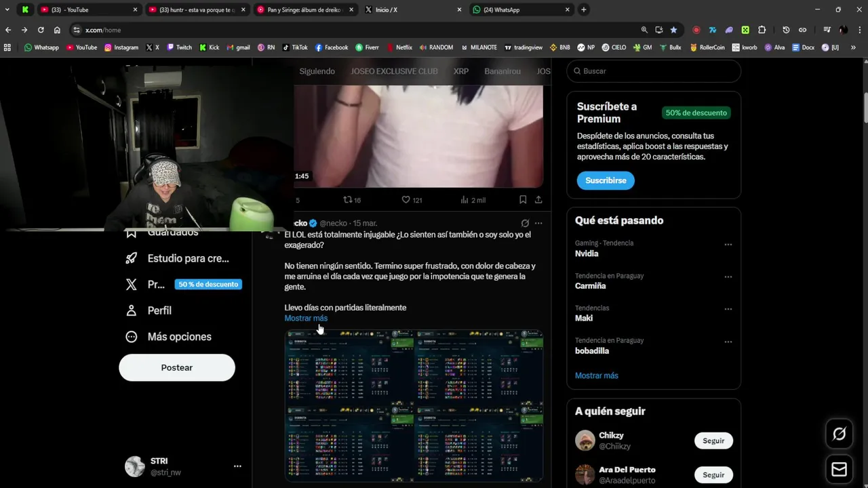Open the extensions puzzle icon
Image resolution: width=868 pixels, height=488 pixels.
pyautogui.click(x=762, y=30)
